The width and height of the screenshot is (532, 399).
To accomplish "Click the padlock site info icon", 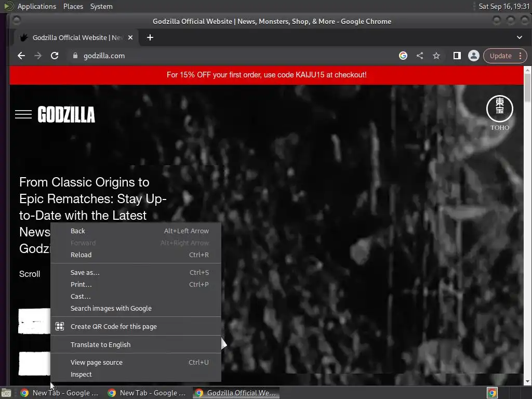I will click(x=75, y=56).
